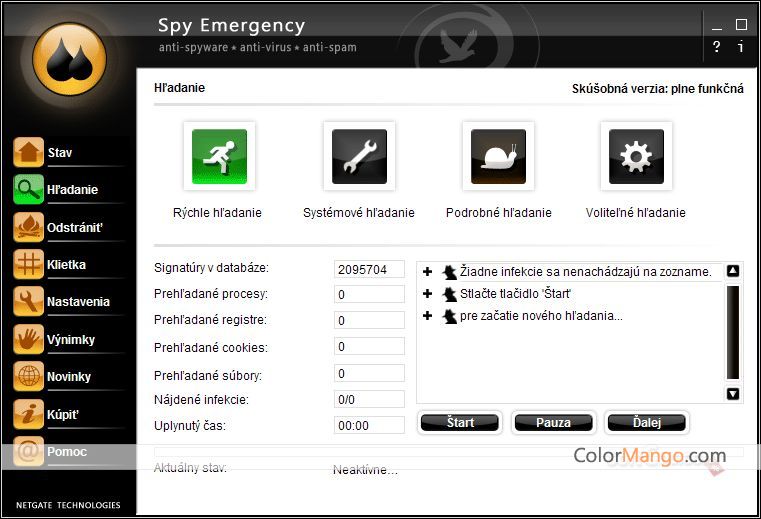
Task: Expand the 'pre začatie nového hľadania' row
Action: coord(428,316)
